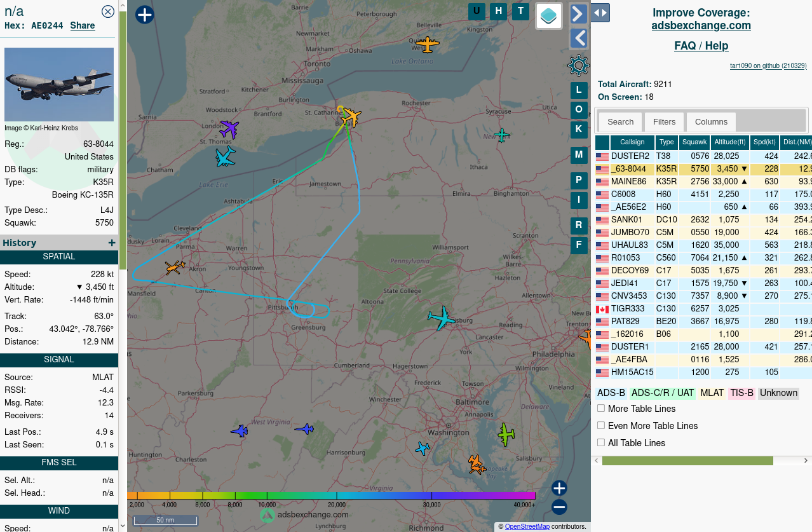Click the right chevron sidebar button
Screen dimensions: 812x532
pos(579,13)
